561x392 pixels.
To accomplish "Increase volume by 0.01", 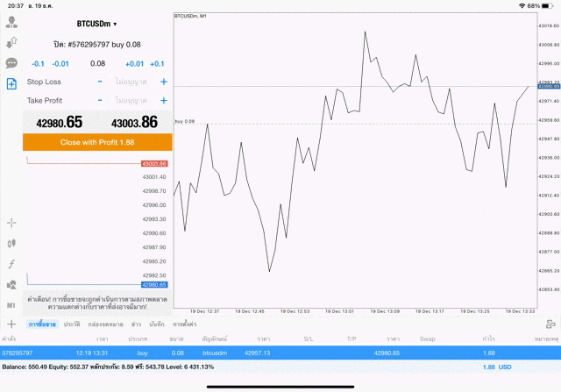I will click(x=134, y=64).
